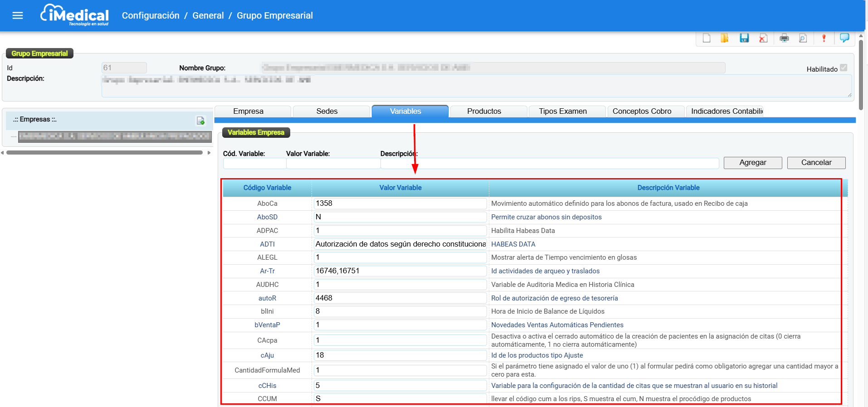This screenshot has width=868, height=407.
Task: Click the Cancelar button
Action: [x=816, y=163]
